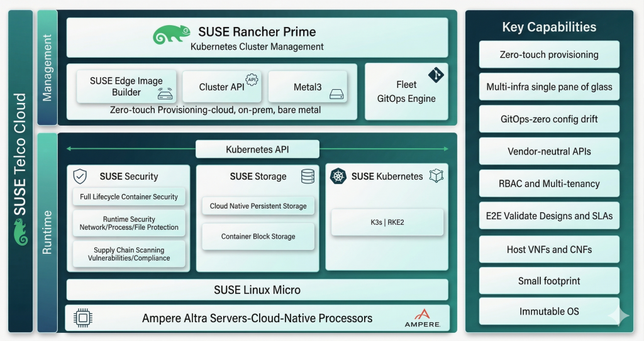Click the K3s | RKE2 box

click(387, 222)
